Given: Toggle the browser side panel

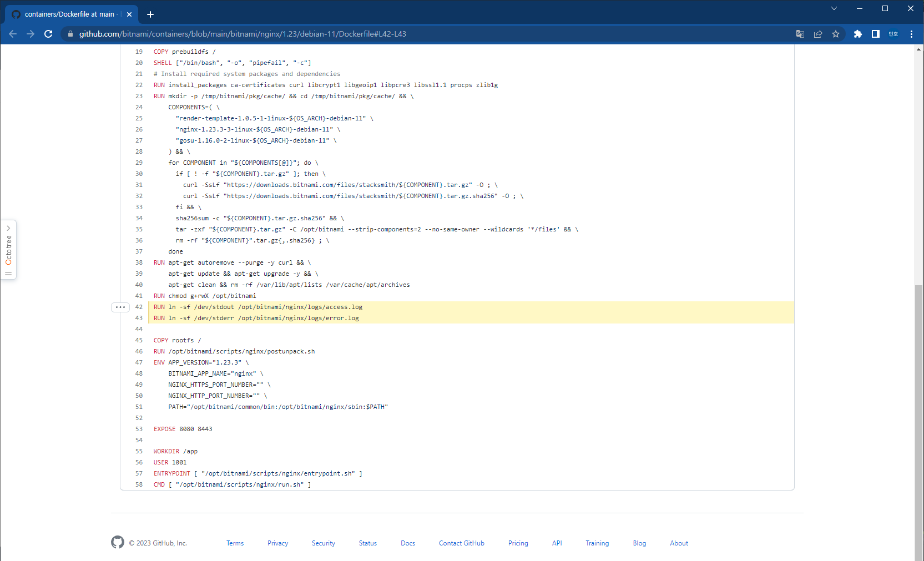Looking at the screenshot, I should tap(875, 34).
